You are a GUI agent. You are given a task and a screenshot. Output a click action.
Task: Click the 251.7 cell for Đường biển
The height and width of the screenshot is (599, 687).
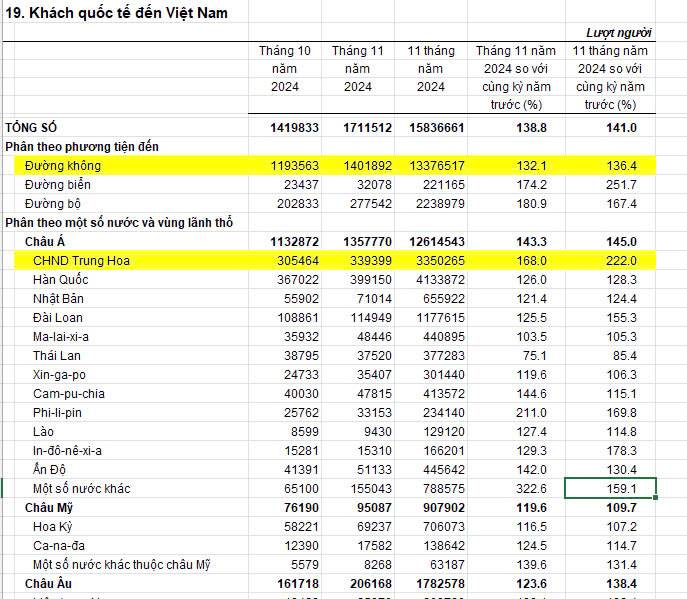(621, 184)
